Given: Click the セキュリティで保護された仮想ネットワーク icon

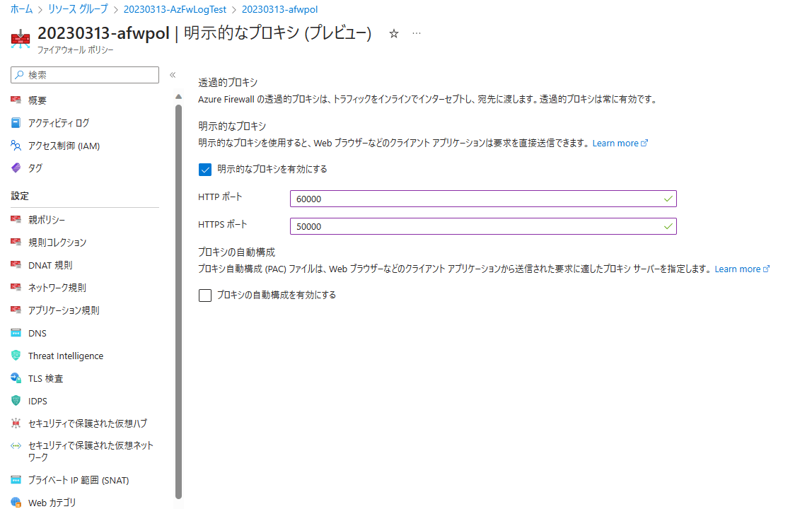Looking at the screenshot, I should tap(16, 445).
